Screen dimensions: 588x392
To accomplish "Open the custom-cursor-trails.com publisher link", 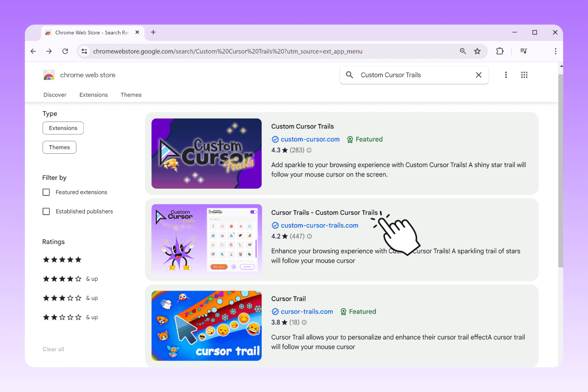I will point(319,225).
